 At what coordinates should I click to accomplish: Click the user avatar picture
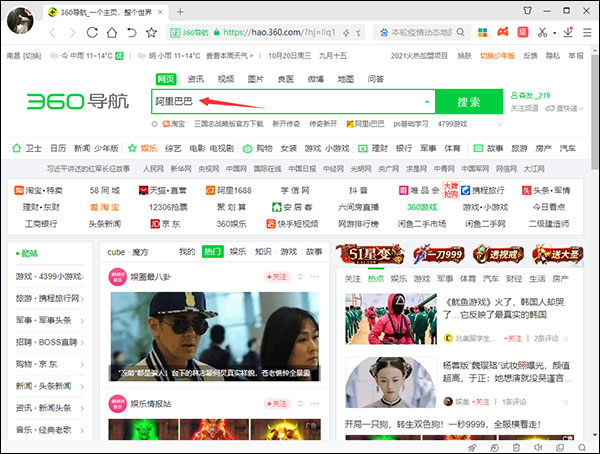(21, 20)
